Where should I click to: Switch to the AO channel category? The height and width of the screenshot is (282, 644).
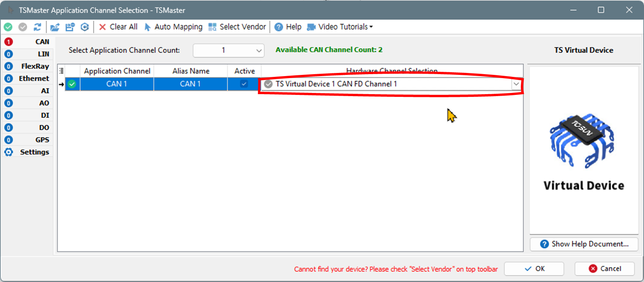pos(27,103)
